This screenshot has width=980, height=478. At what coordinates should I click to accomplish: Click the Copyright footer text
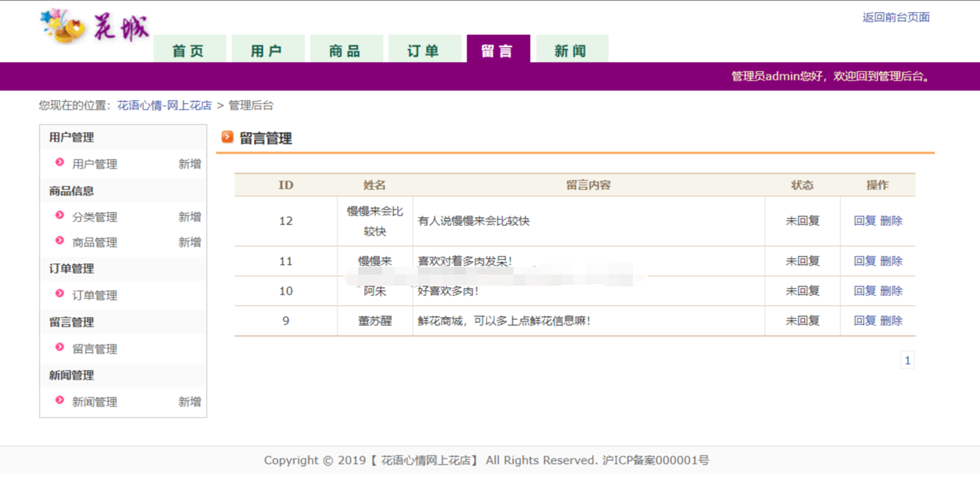tap(487, 460)
